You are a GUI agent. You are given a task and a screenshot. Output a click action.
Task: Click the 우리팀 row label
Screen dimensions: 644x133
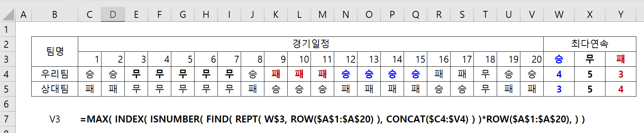coord(55,74)
